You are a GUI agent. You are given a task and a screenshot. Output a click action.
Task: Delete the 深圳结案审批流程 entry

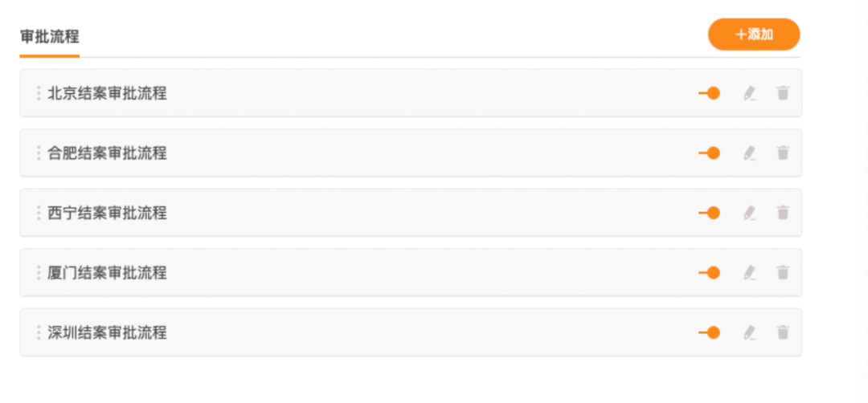[x=783, y=332]
